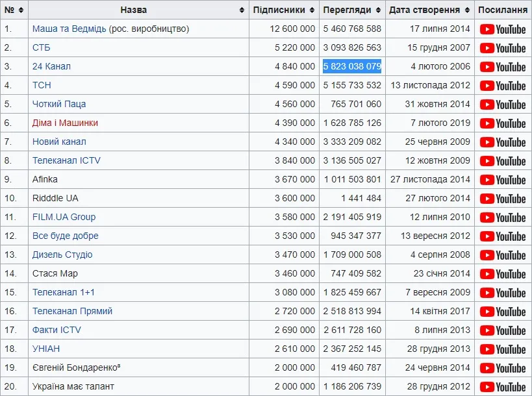Click YouTube icon for Україна має талант
Viewport: 532px width, 396px height.
pos(503,387)
